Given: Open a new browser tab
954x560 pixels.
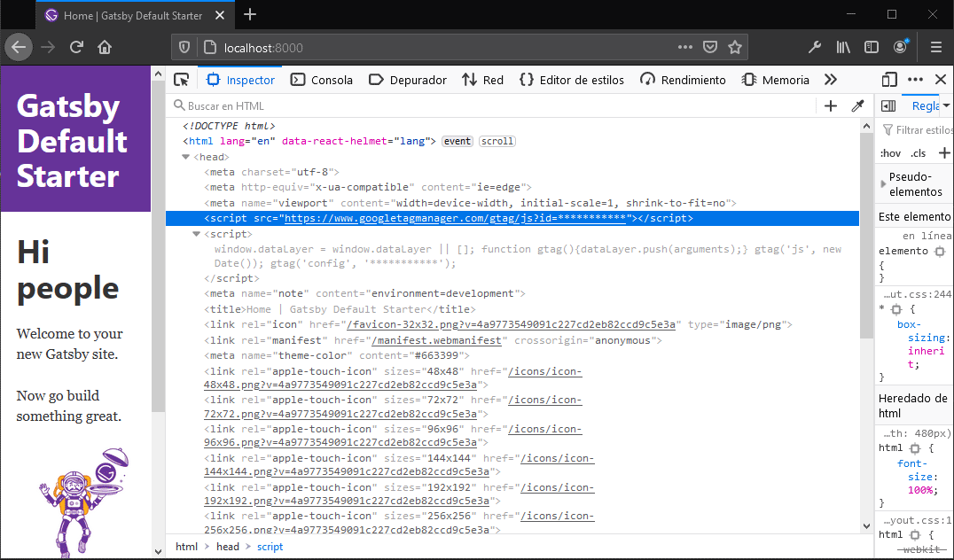Looking at the screenshot, I should (250, 14).
